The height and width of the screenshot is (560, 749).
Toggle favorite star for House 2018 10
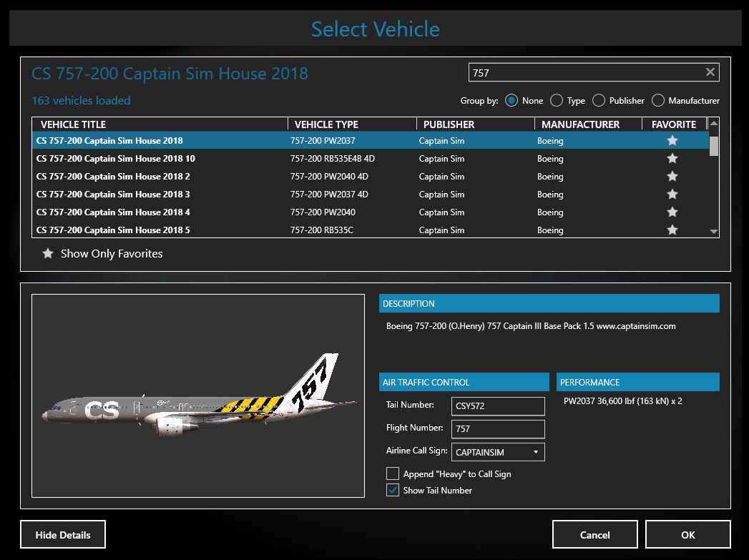point(672,159)
